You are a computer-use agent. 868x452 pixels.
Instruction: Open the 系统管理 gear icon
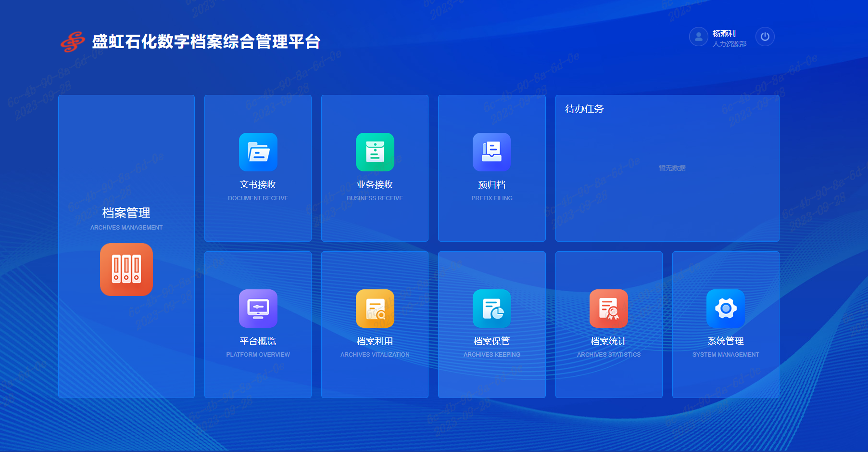725,309
